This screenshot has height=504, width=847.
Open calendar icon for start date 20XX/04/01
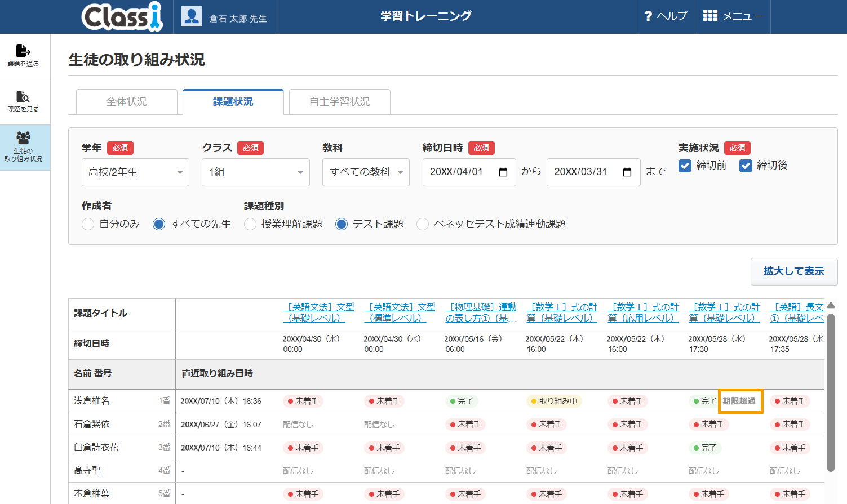503,172
